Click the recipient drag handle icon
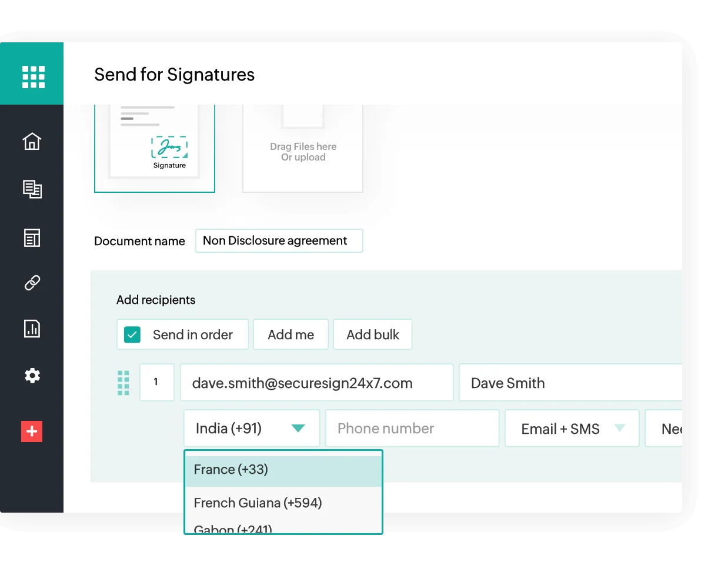The image size is (728, 562). click(x=123, y=383)
